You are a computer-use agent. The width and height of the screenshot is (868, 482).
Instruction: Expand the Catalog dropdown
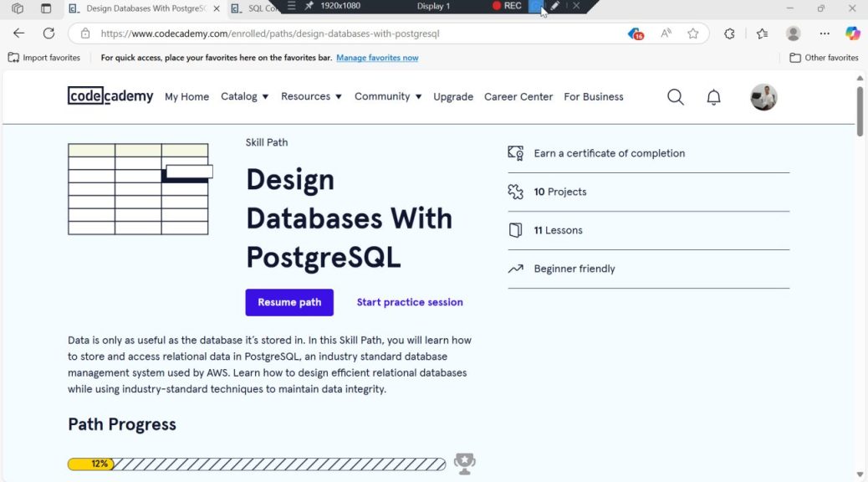[x=245, y=96]
